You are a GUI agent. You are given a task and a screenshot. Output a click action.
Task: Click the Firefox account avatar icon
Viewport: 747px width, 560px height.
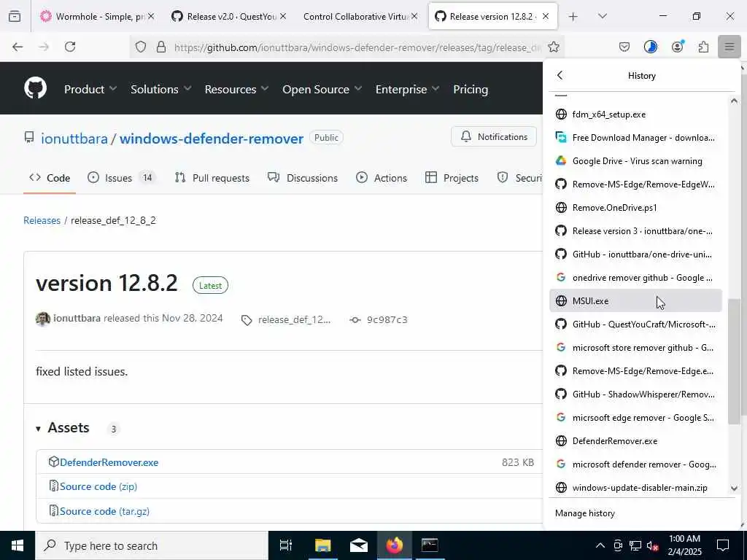677,47
